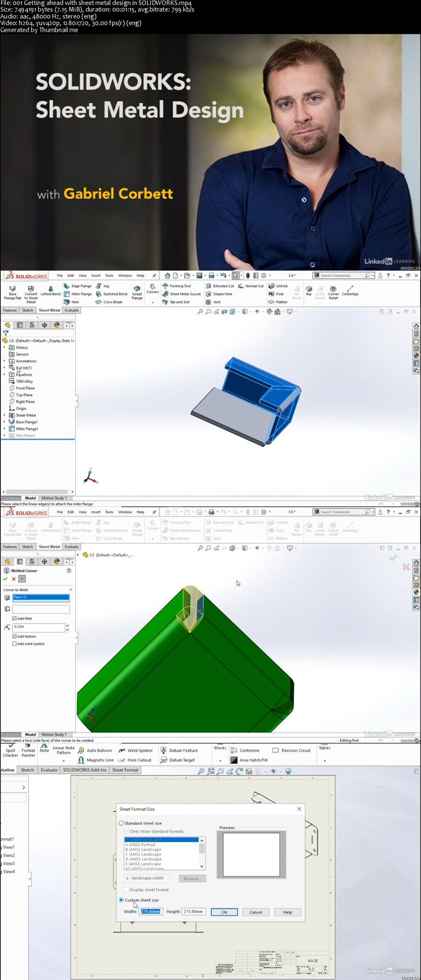The width and height of the screenshot is (421, 980).
Task: Select the enabled Tab and Slot tool
Action: (176, 302)
